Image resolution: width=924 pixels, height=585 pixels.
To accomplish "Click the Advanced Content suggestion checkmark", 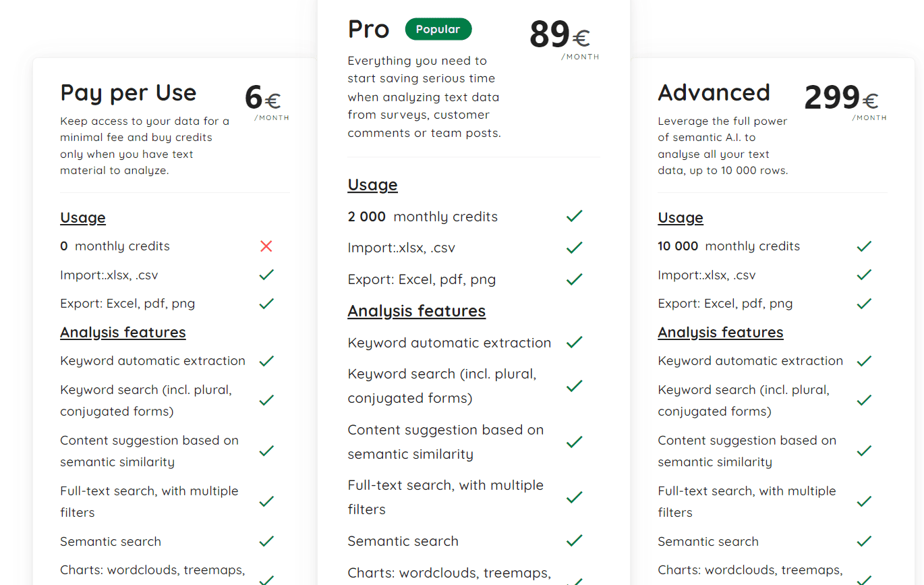I will (x=864, y=451).
